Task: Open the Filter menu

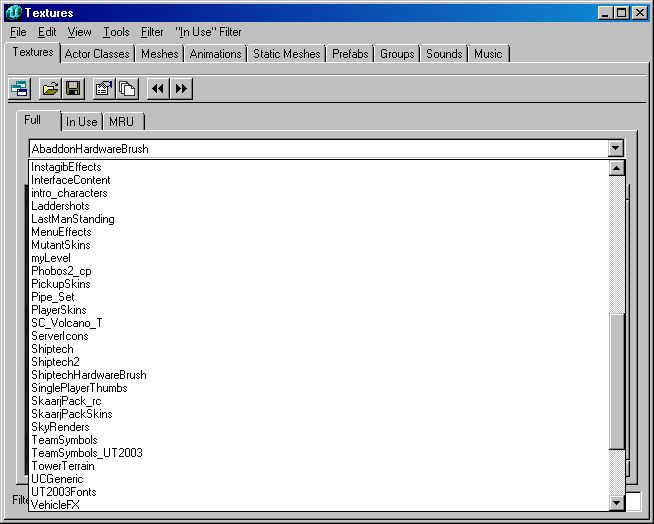Action: click(152, 32)
